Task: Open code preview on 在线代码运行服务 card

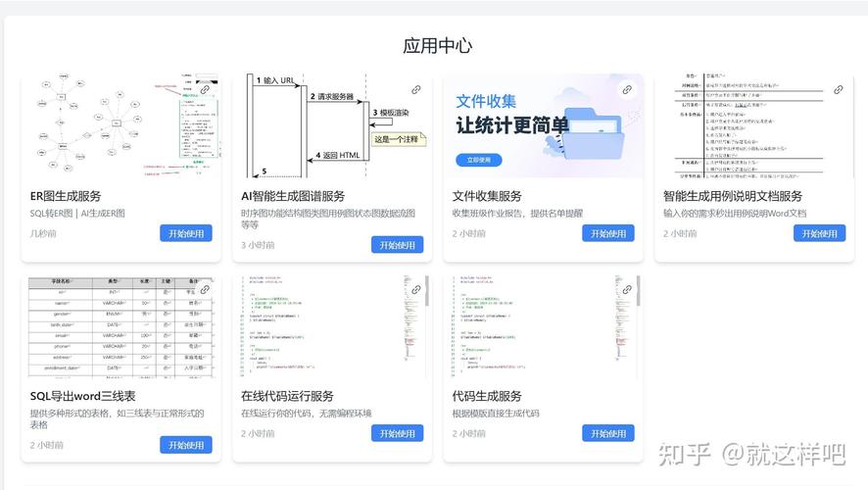Action: pyautogui.click(x=332, y=326)
